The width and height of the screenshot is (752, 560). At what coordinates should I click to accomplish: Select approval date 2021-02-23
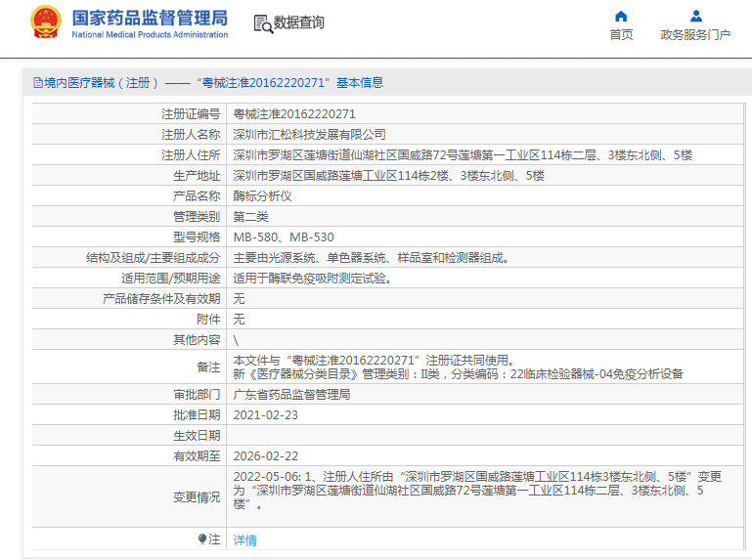(266, 415)
